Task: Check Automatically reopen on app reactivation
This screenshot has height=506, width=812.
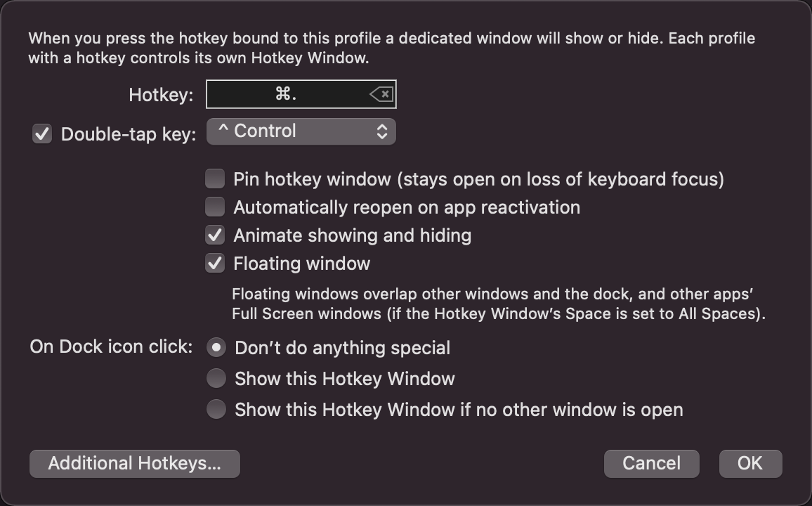Action: pos(214,207)
